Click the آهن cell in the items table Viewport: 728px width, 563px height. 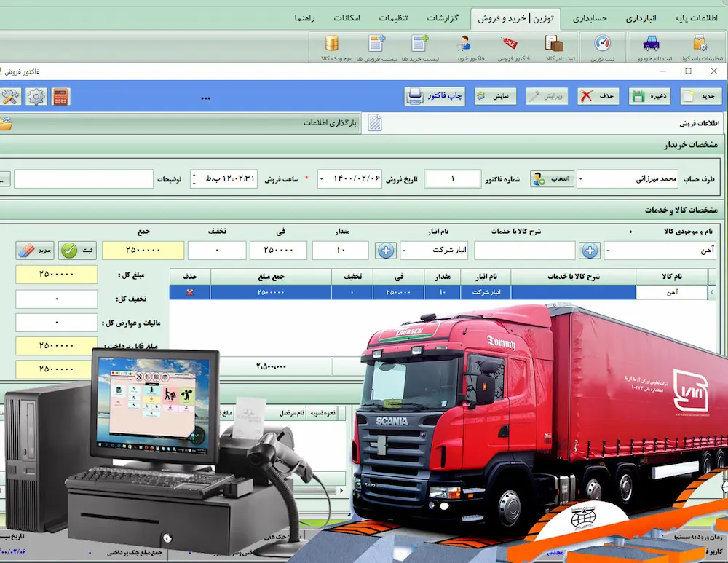pos(672,292)
